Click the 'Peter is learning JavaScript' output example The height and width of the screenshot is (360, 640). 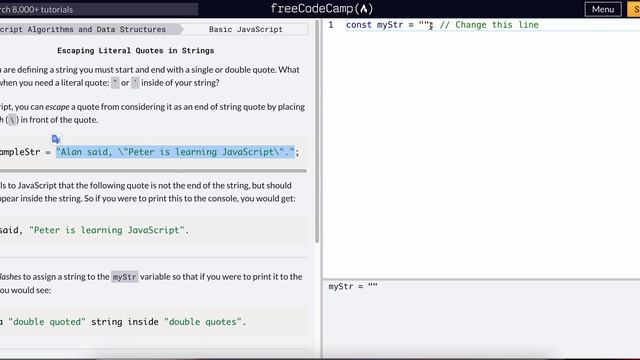pos(107,230)
